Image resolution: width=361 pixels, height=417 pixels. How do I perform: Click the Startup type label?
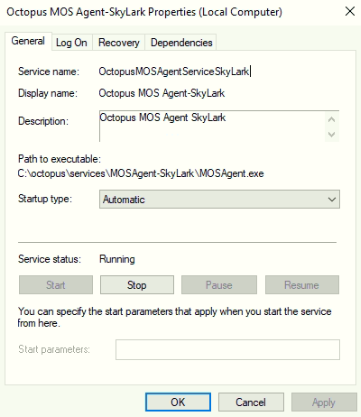tap(45, 199)
